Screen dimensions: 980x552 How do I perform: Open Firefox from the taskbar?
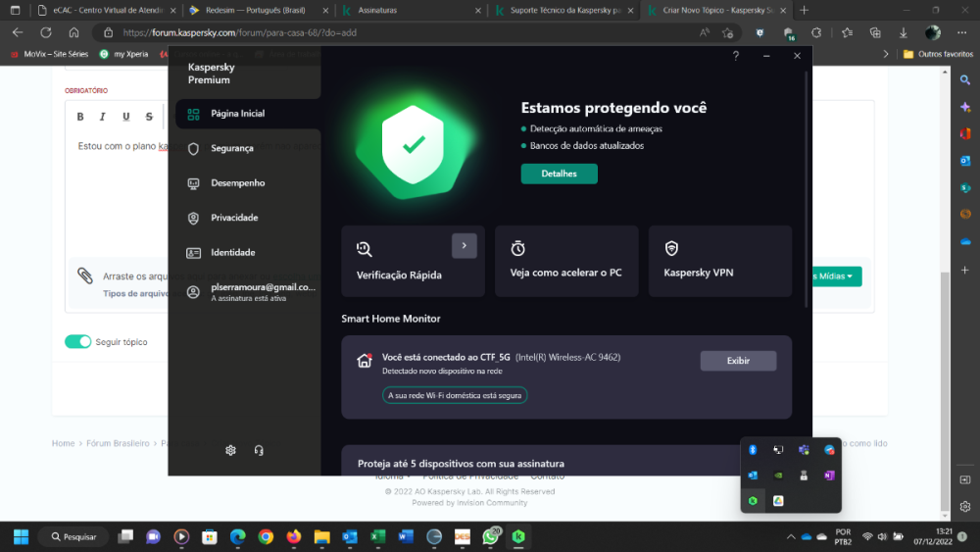click(x=294, y=536)
